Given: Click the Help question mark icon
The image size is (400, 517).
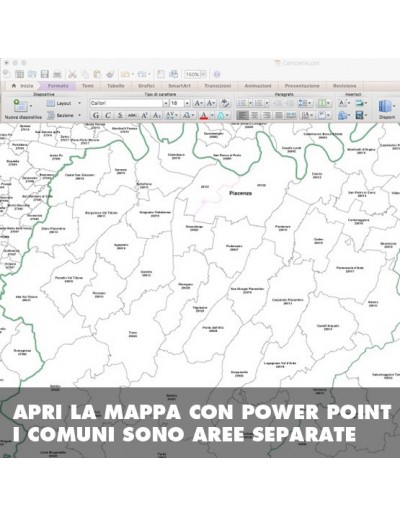Looking at the screenshot, I should pos(217,74).
